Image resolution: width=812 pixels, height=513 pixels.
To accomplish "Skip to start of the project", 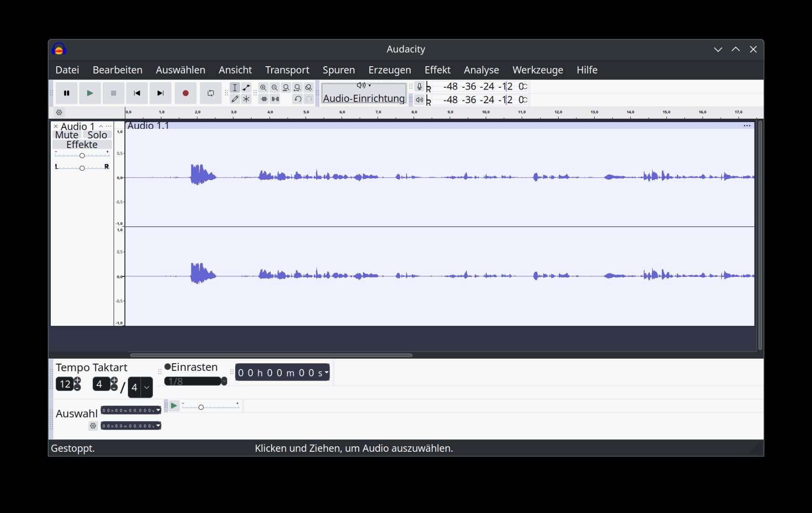I will (137, 93).
